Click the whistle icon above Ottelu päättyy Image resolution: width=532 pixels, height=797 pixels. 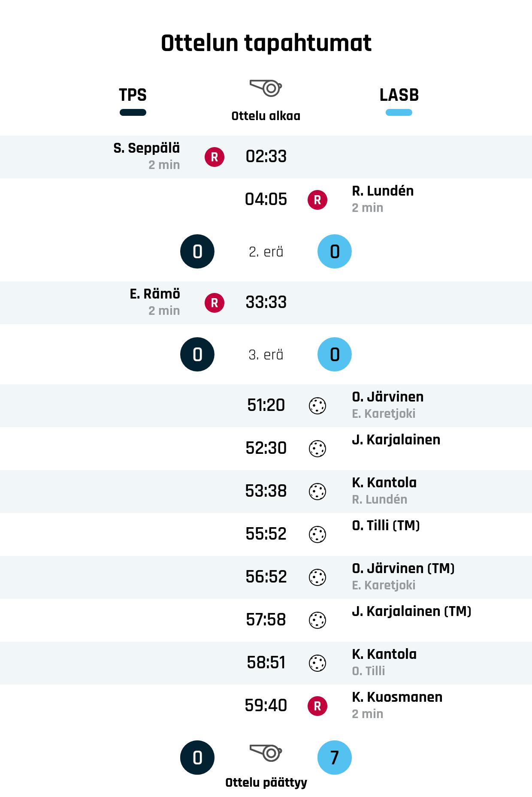coord(266,752)
